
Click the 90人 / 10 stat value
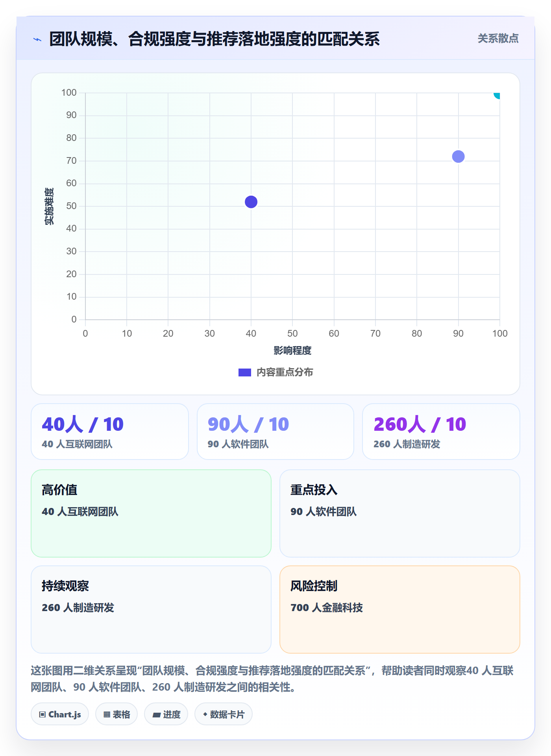(x=248, y=424)
